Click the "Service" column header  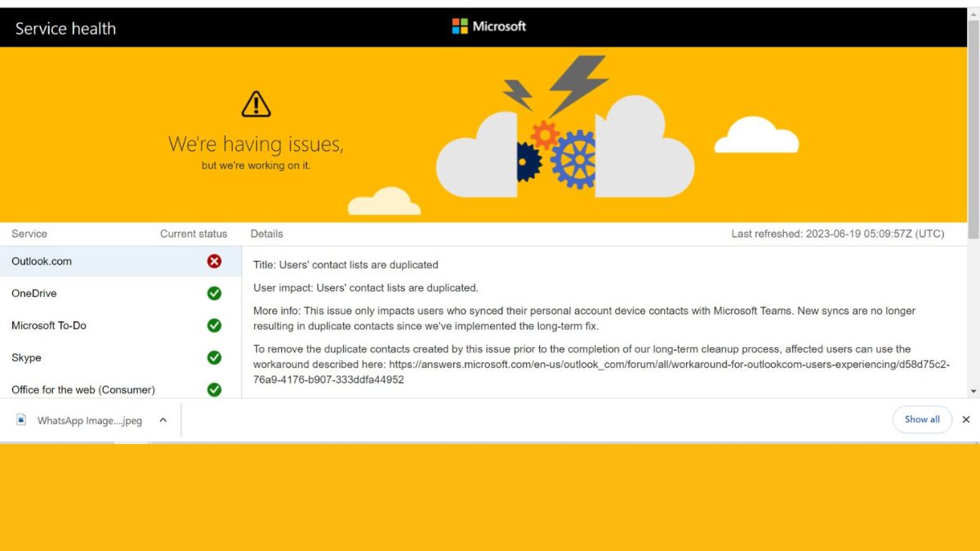tap(29, 233)
